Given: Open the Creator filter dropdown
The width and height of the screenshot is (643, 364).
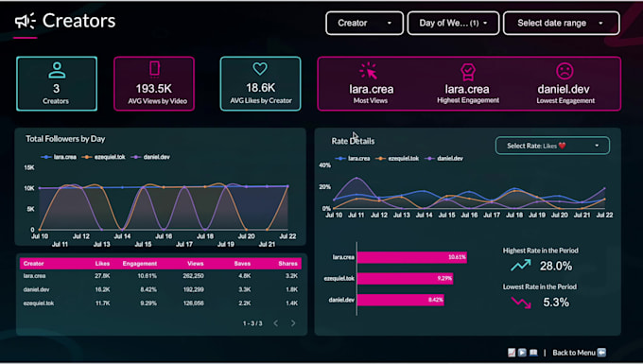Looking at the screenshot, I should coord(365,23).
